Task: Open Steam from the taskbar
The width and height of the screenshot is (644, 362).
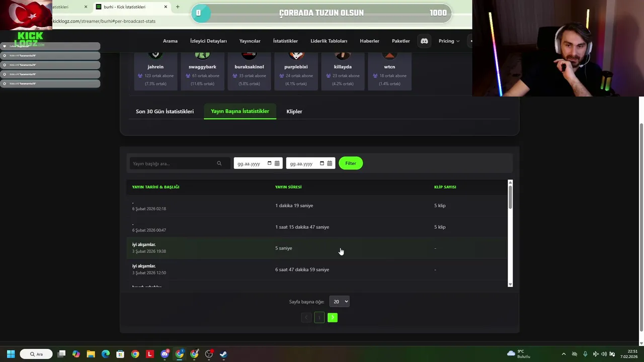Action: click(223, 354)
